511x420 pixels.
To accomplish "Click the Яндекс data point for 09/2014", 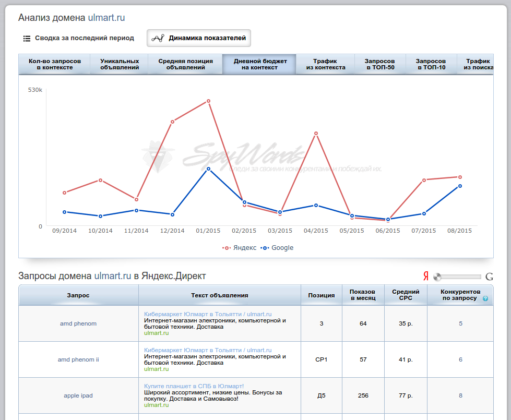I will coord(65,193).
